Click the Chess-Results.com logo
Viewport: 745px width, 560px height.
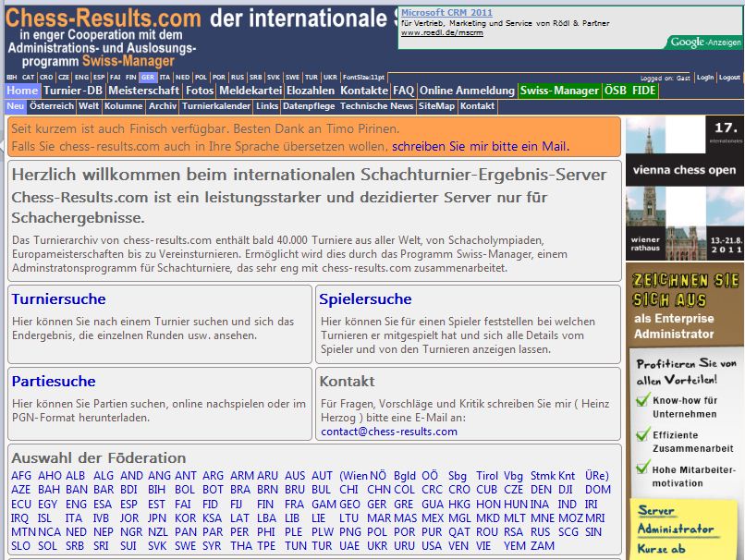(x=104, y=18)
